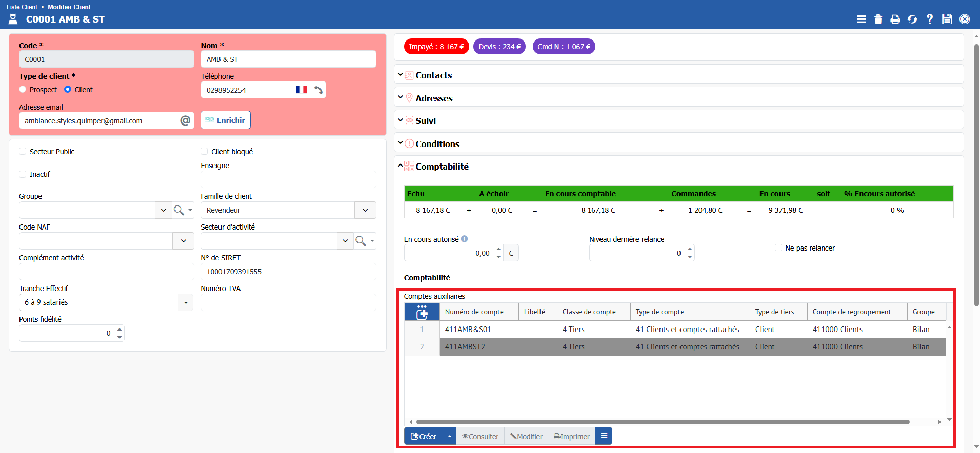The image size is (980, 453).
Task: Select the Prospect radio button
Action: point(23,90)
